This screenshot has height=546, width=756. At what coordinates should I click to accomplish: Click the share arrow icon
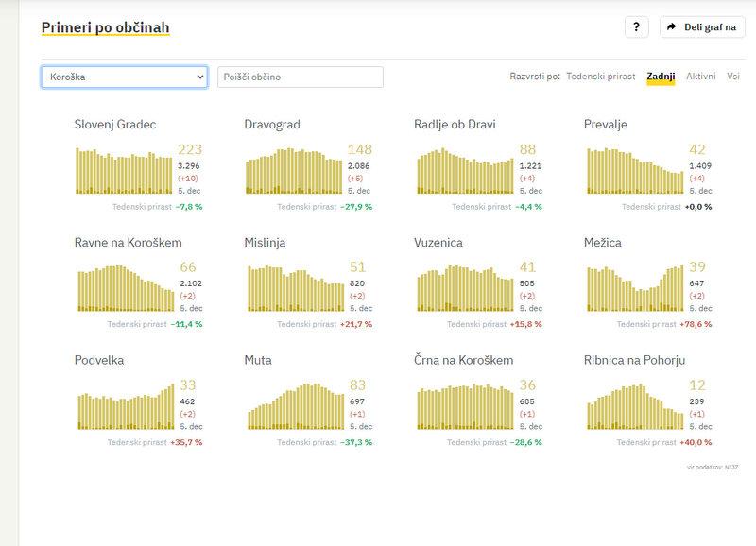click(672, 27)
